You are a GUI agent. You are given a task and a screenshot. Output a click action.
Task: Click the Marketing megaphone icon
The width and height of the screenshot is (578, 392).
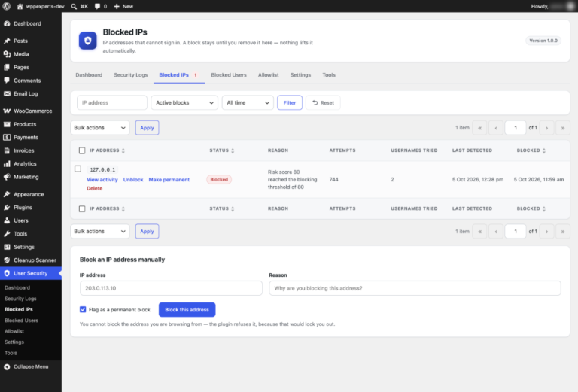7,177
